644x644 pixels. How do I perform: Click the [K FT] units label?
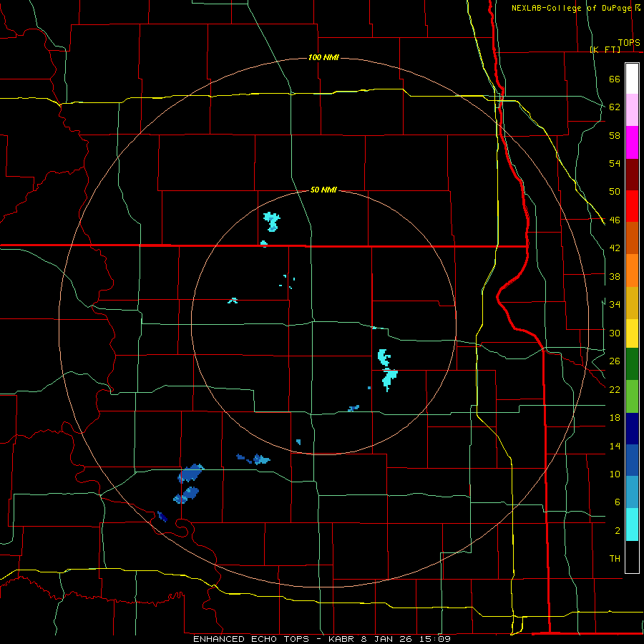[x=605, y=49]
